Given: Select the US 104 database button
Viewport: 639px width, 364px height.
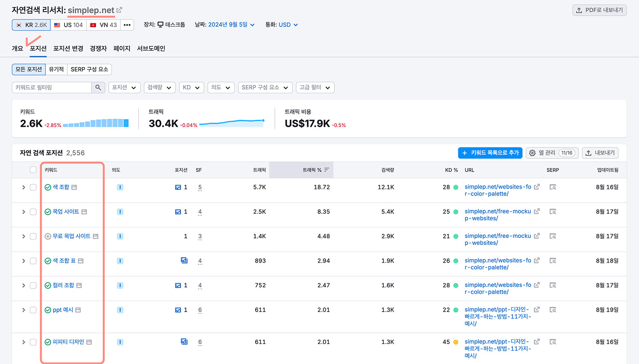Looking at the screenshot, I should pyautogui.click(x=68, y=25).
